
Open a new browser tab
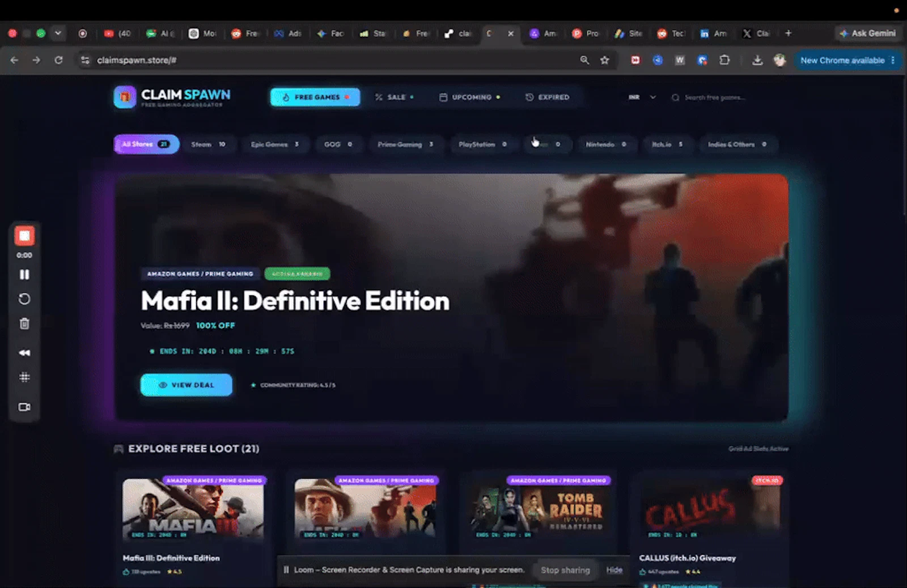pyautogui.click(x=788, y=33)
